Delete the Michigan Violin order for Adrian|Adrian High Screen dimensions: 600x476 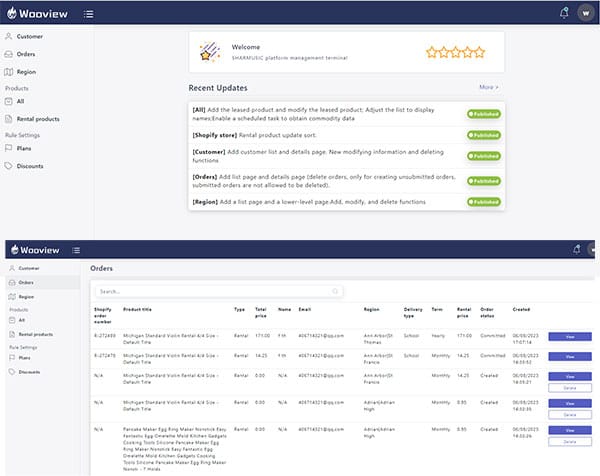tap(570, 415)
